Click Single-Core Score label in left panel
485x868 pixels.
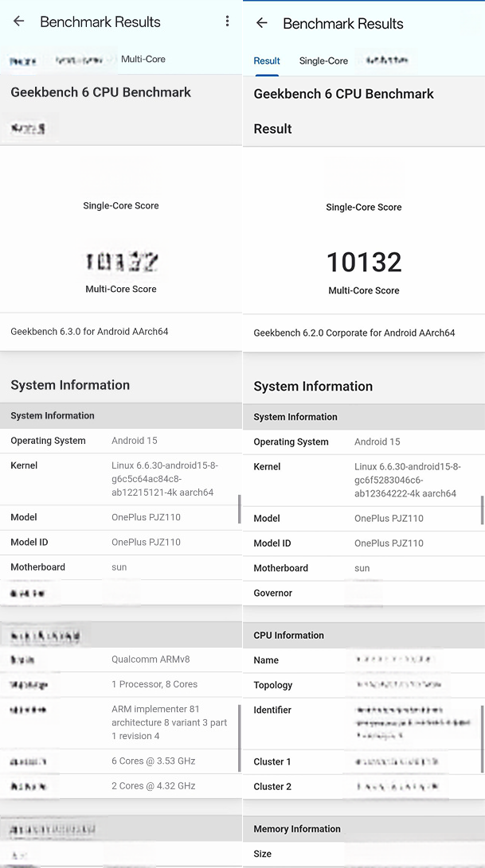point(121,205)
